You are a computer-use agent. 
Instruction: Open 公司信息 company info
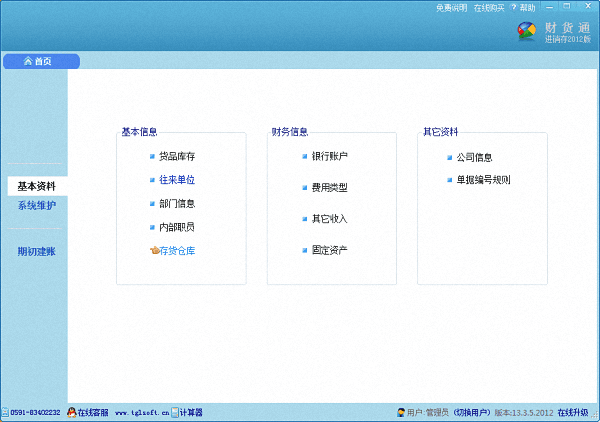click(474, 157)
